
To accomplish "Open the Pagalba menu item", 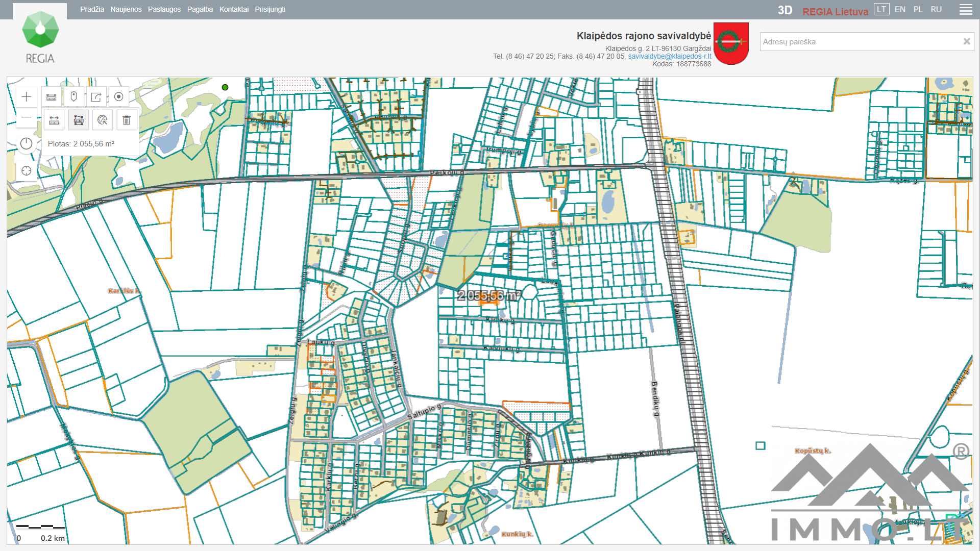I will click(200, 9).
